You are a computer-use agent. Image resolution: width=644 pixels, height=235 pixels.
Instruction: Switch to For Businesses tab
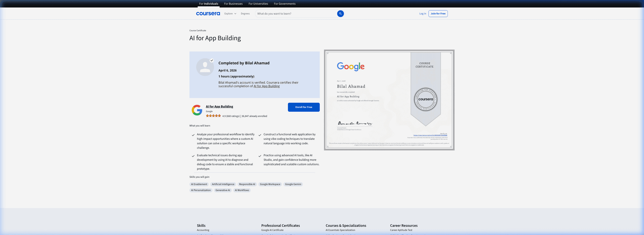click(x=233, y=4)
